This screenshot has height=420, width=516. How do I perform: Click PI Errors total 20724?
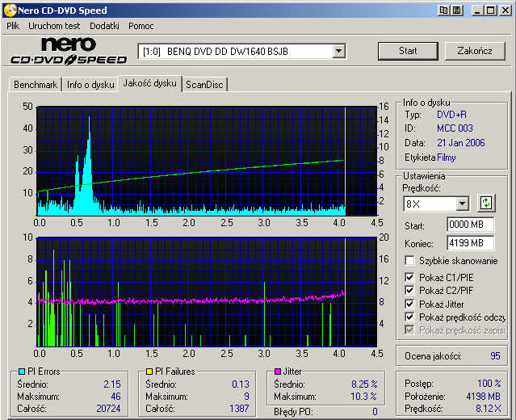(x=108, y=408)
